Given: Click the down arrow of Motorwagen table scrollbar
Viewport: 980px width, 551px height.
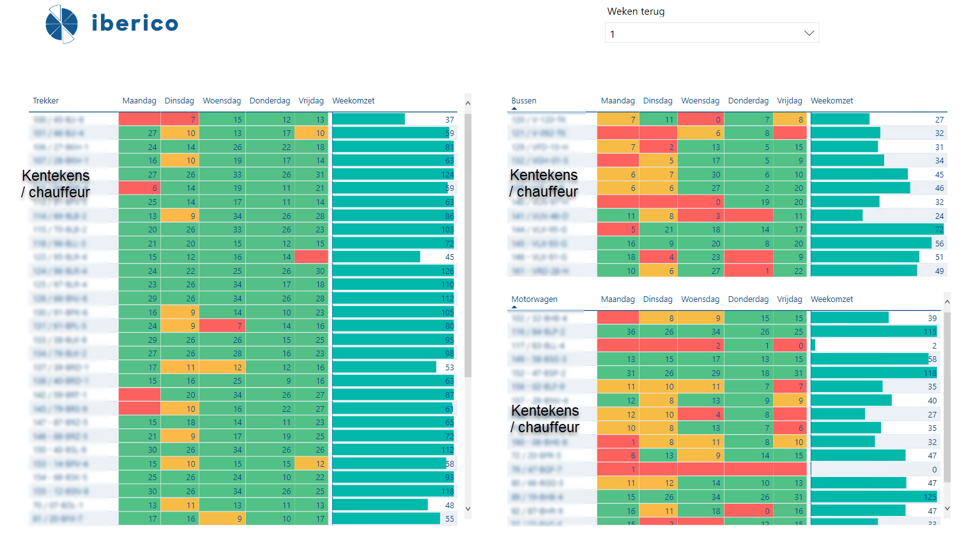Looking at the screenshot, I should tap(947, 509).
